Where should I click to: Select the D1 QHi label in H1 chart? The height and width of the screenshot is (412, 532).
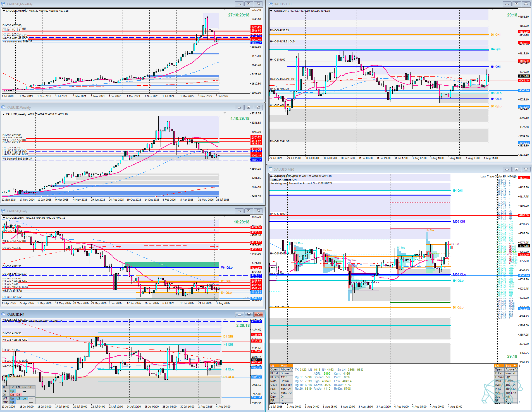pos(496,35)
